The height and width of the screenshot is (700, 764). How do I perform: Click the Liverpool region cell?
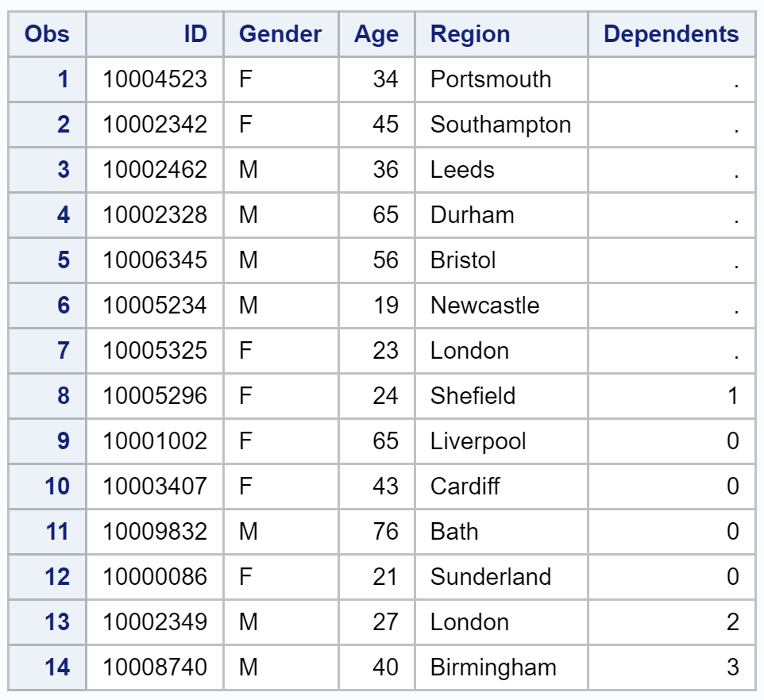pos(501,441)
